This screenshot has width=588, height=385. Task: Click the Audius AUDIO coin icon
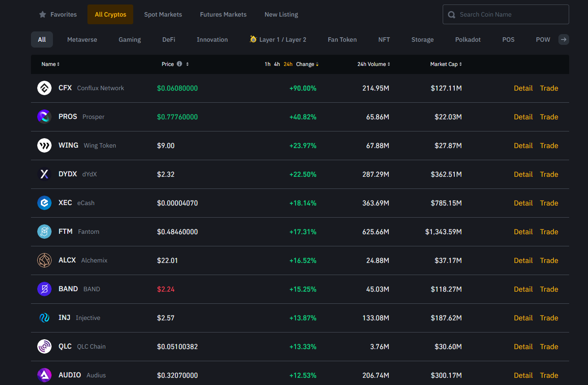coord(44,375)
